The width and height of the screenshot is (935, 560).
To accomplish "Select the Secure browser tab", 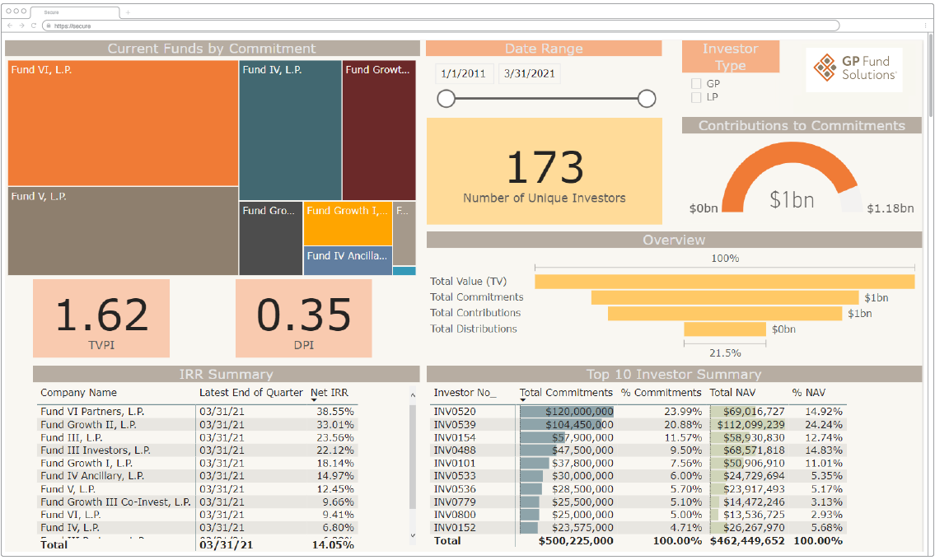I will click(74, 12).
